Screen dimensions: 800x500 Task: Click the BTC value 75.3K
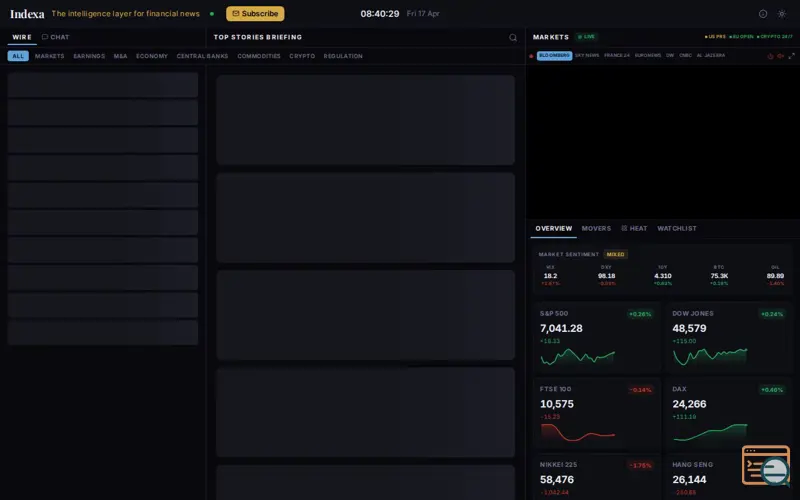pos(719,276)
